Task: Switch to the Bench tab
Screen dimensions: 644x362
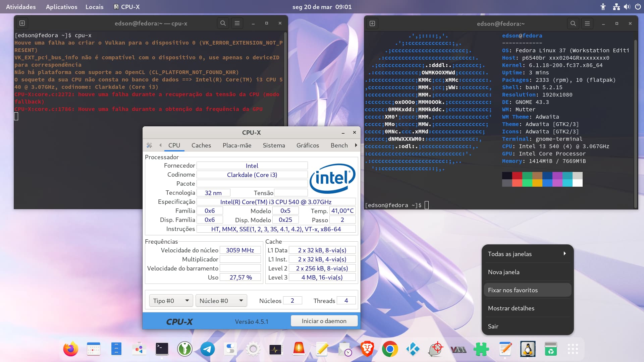Action: pyautogui.click(x=339, y=145)
